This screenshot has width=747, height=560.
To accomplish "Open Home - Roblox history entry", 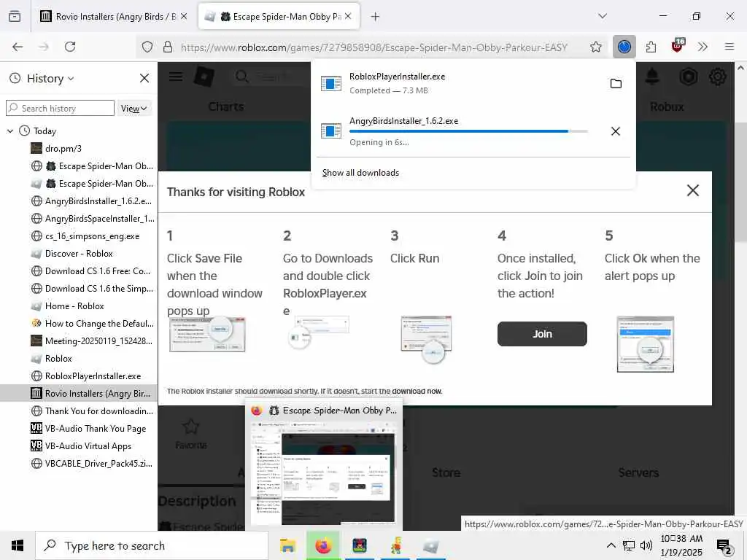I will 74,306.
